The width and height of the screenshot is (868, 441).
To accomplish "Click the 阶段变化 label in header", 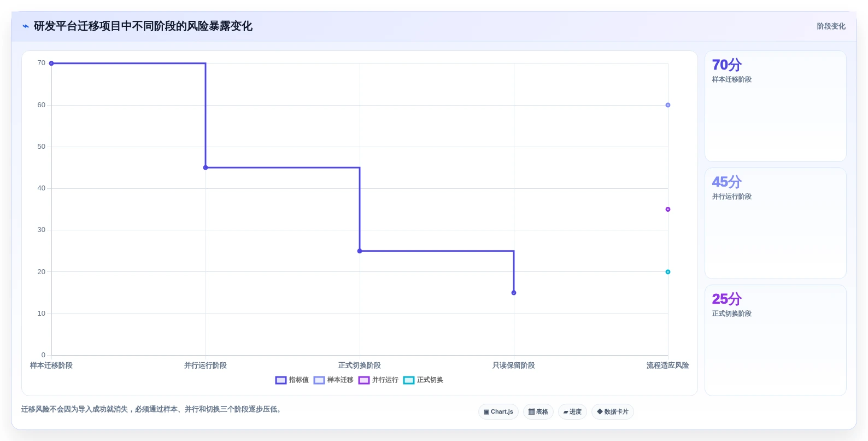I will [831, 26].
